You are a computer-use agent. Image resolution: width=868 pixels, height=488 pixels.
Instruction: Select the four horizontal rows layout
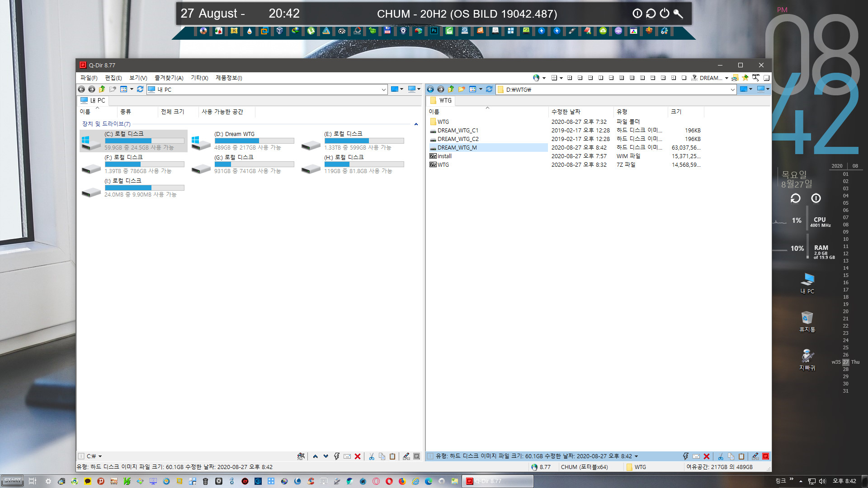[x=632, y=78]
